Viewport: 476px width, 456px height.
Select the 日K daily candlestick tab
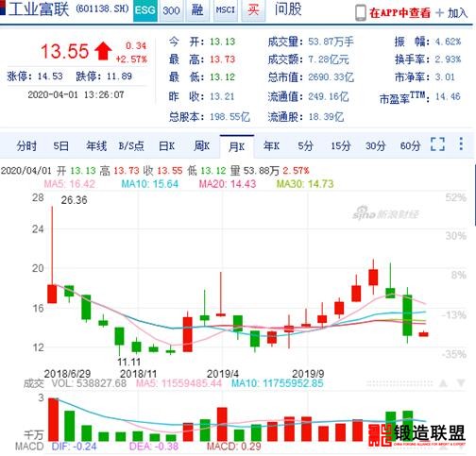(167, 146)
